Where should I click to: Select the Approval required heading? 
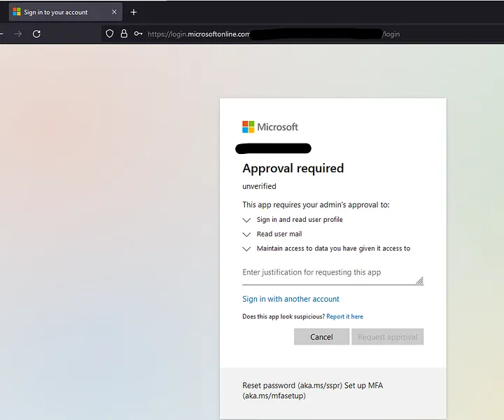(293, 169)
